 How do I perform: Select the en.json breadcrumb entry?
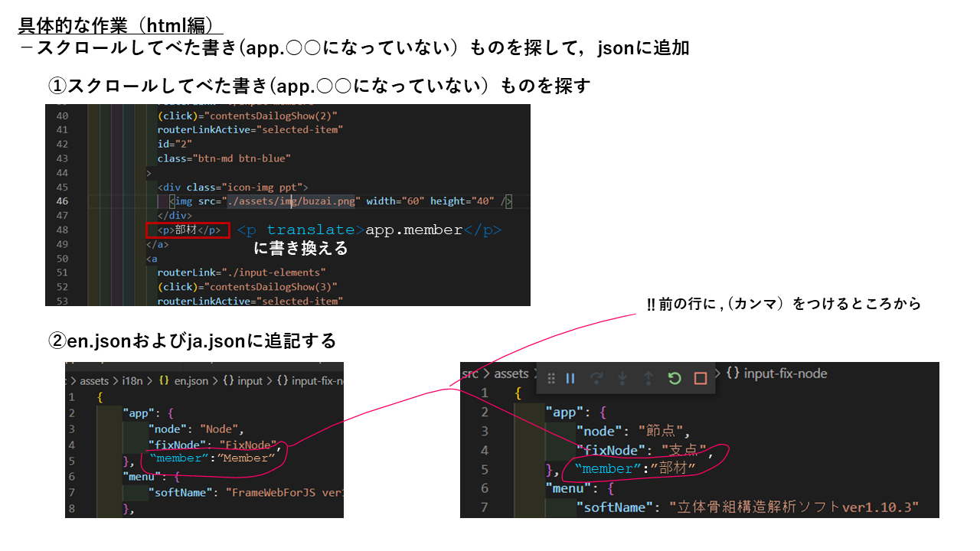(191, 380)
